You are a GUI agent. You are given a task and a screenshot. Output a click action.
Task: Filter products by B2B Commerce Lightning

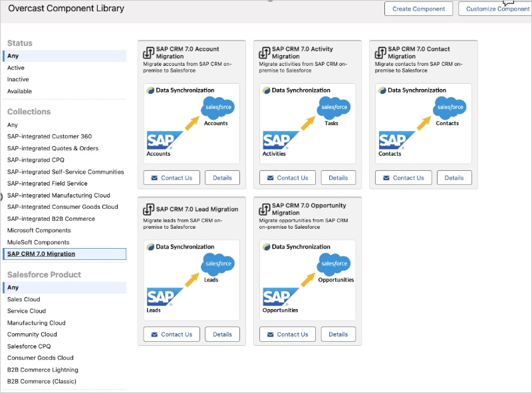pos(43,369)
